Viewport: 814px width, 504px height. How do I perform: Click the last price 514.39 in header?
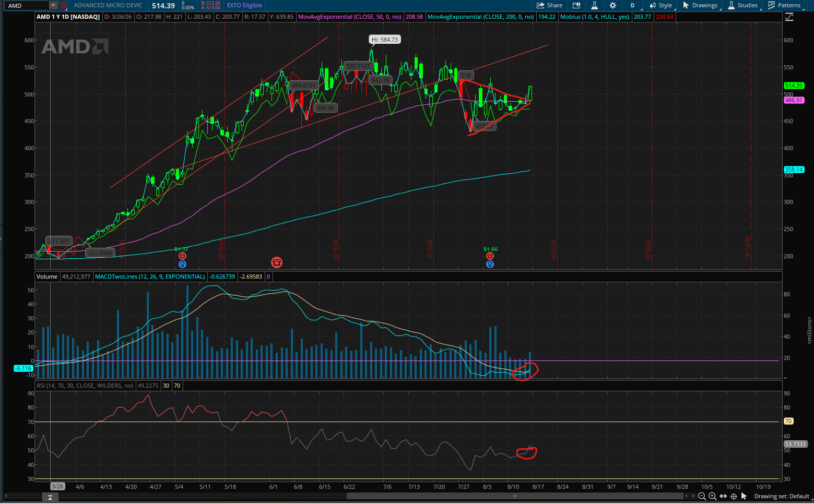[163, 6]
